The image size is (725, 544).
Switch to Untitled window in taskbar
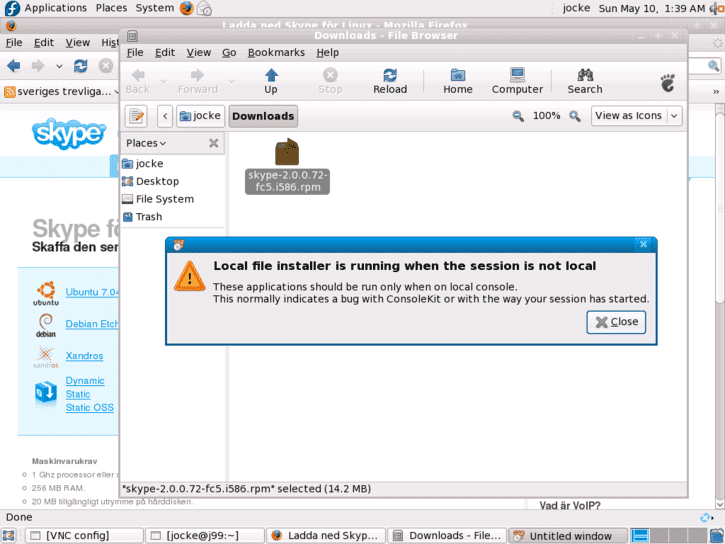click(568, 536)
